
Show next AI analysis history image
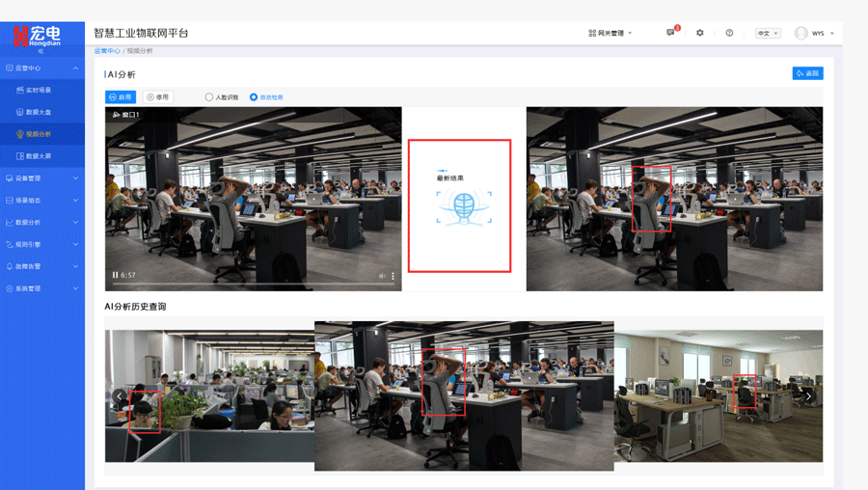click(808, 396)
